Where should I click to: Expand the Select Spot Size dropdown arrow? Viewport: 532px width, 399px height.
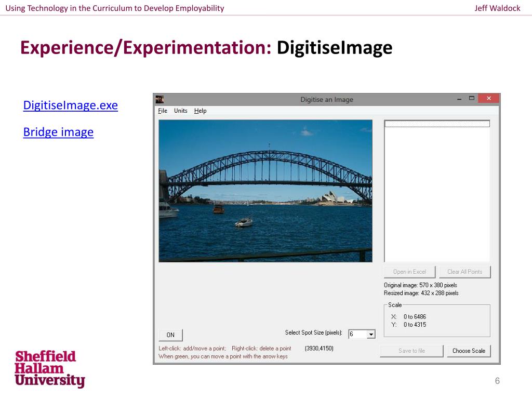pyautogui.click(x=371, y=334)
